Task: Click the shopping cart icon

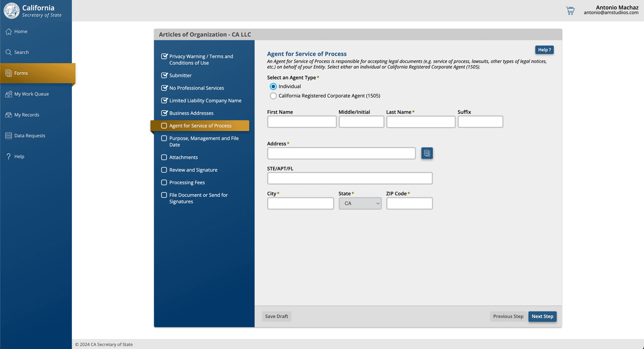Action: tap(570, 10)
